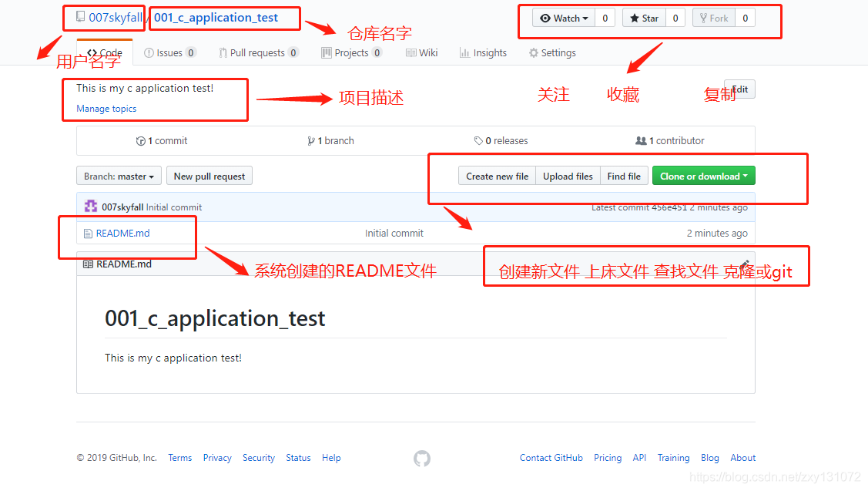Image resolution: width=868 pixels, height=491 pixels.
Task: Click Create new file
Action: point(497,177)
